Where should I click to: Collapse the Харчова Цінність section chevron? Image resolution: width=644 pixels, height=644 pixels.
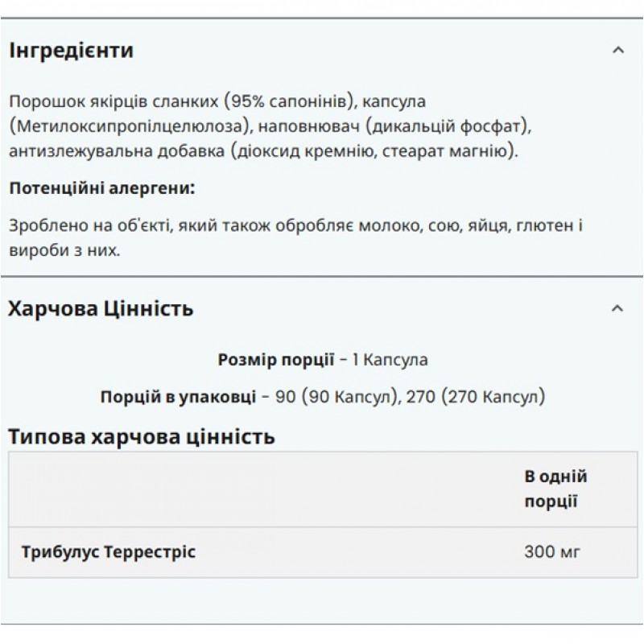pos(617,308)
